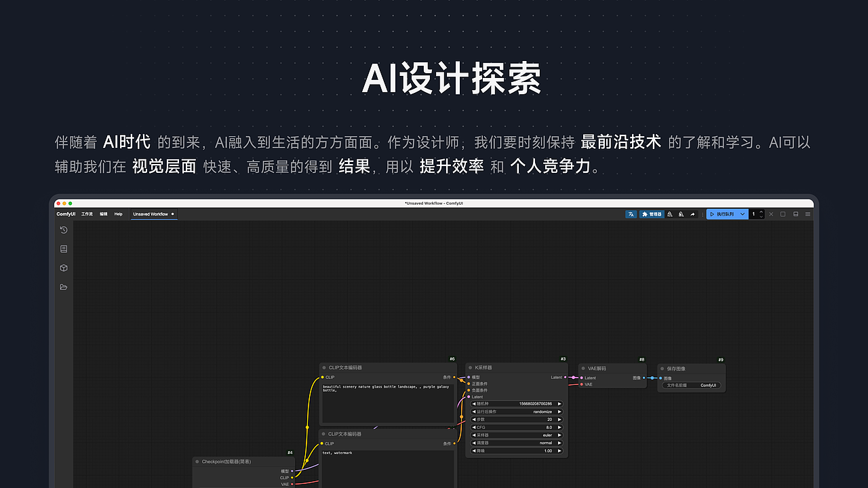The image size is (868, 488).
Task: Open the 采样器 euler selector
Action: coord(517,435)
